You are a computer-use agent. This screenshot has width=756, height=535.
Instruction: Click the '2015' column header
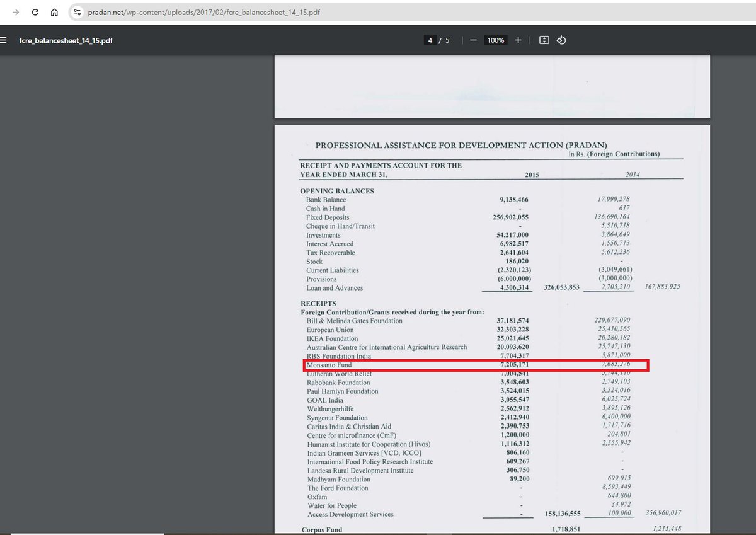click(x=532, y=175)
